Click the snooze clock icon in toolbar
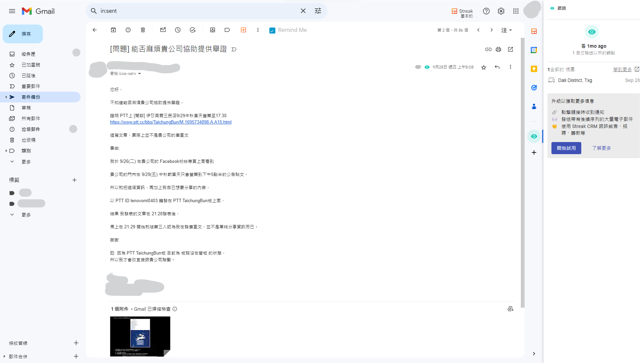The image size is (644, 363). pos(178,30)
